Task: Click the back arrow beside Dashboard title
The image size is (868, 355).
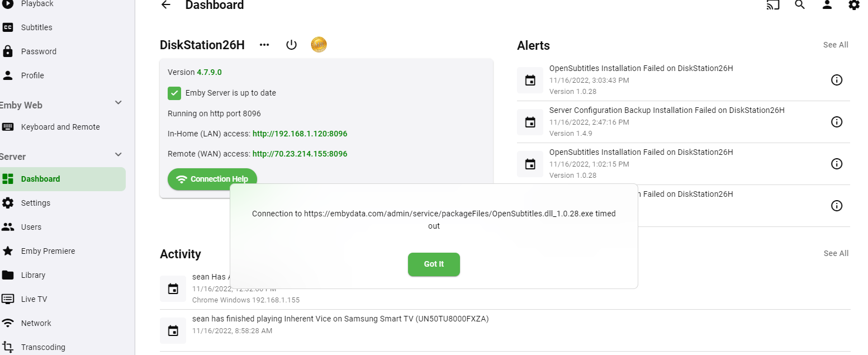Action: pos(165,5)
